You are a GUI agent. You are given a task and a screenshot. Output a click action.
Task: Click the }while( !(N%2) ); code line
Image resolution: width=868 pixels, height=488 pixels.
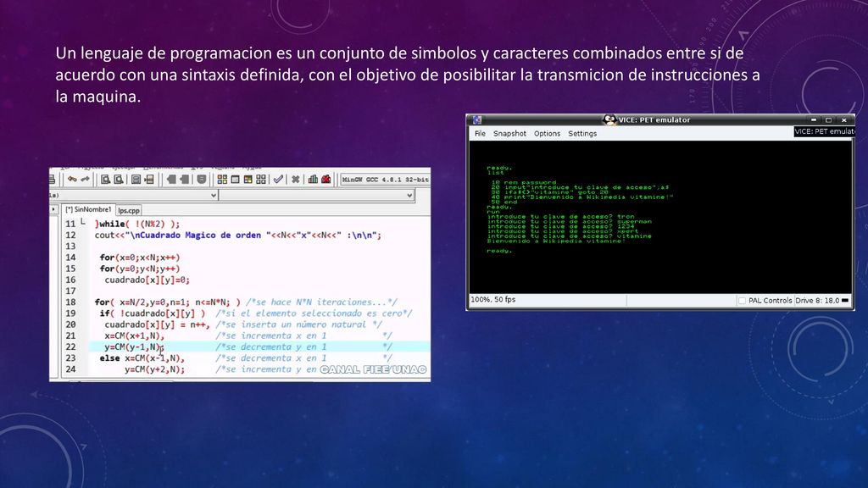coord(137,224)
